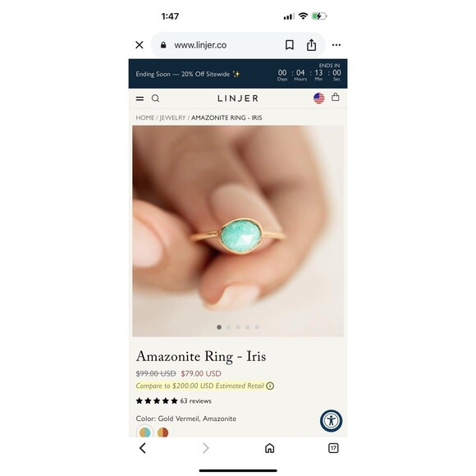Close the in-app browser with X icon
Image resolution: width=476 pixels, height=476 pixels.
[x=140, y=45]
